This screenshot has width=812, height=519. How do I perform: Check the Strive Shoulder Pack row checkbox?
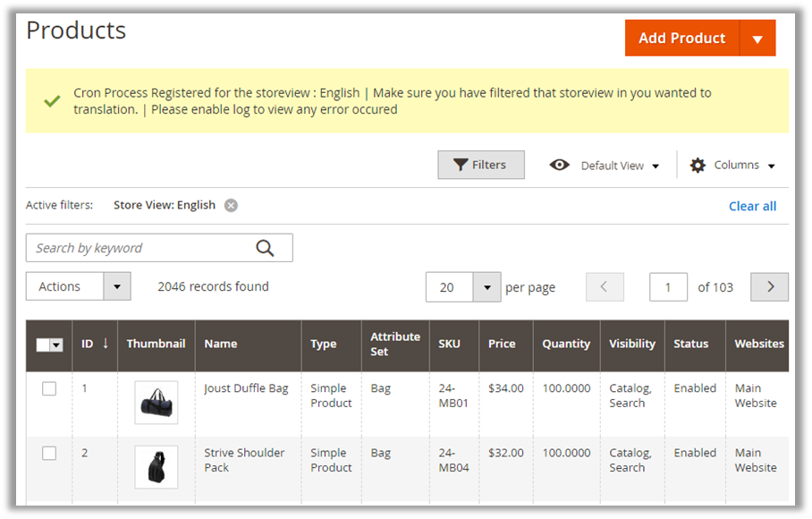pyautogui.click(x=49, y=453)
